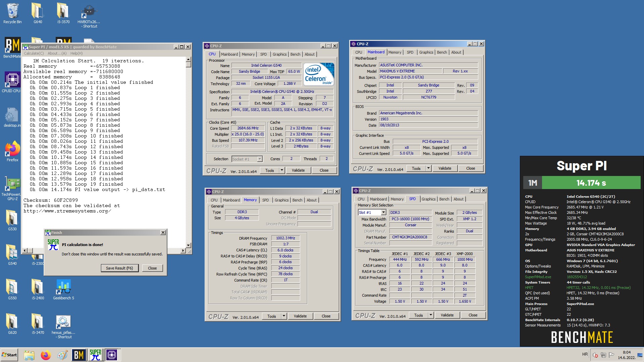Switch to Super PI in the taskbar

tap(95, 355)
